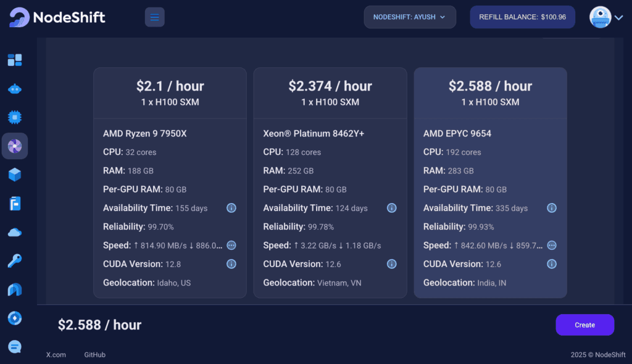Open the cube icon in sidebar

(15, 175)
